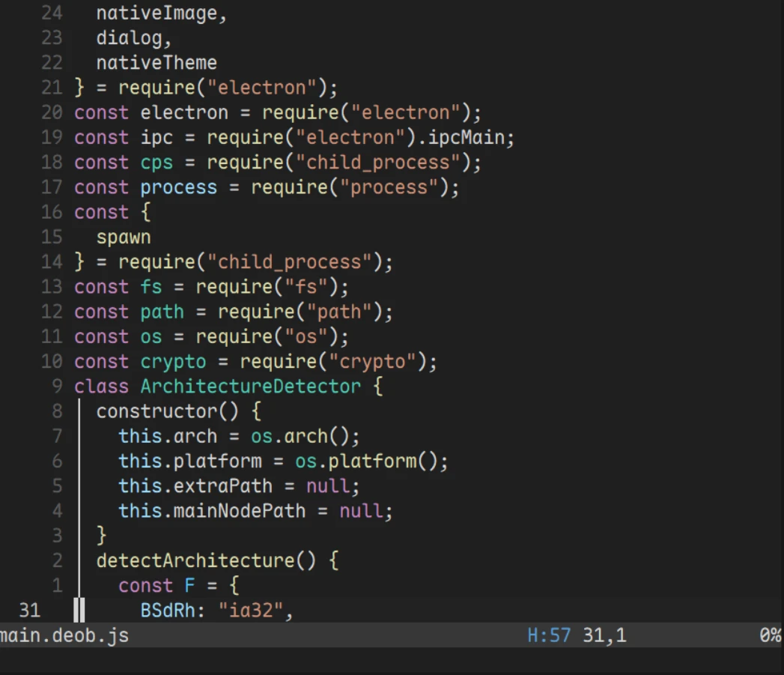
Task: Click the nativeTheme import line
Action: pyautogui.click(x=157, y=63)
